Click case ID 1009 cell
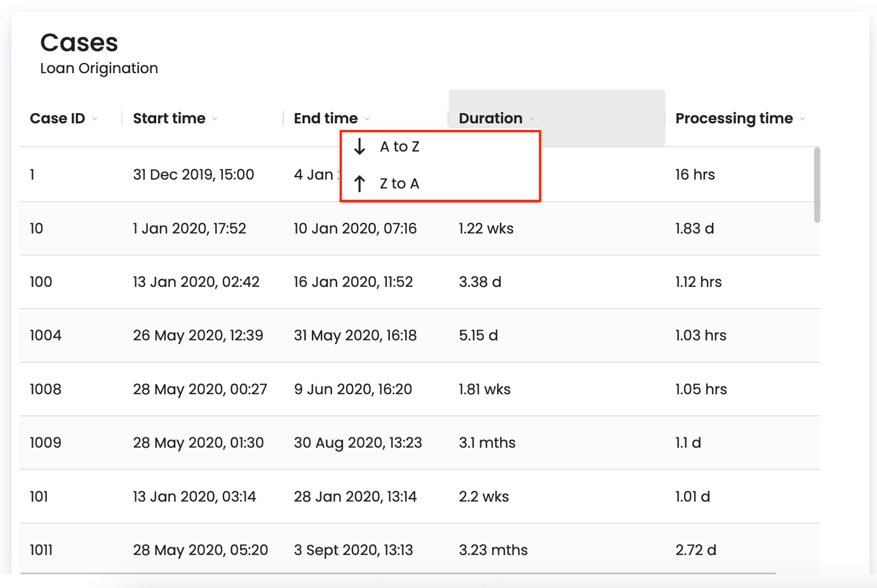The height and width of the screenshot is (588, 877). 46,443
